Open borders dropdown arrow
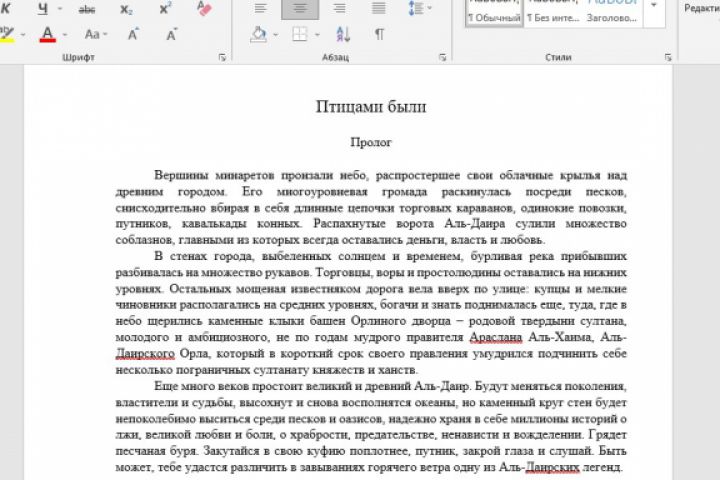The height and width of the screenshot is (480, 720). coord(317,35)
